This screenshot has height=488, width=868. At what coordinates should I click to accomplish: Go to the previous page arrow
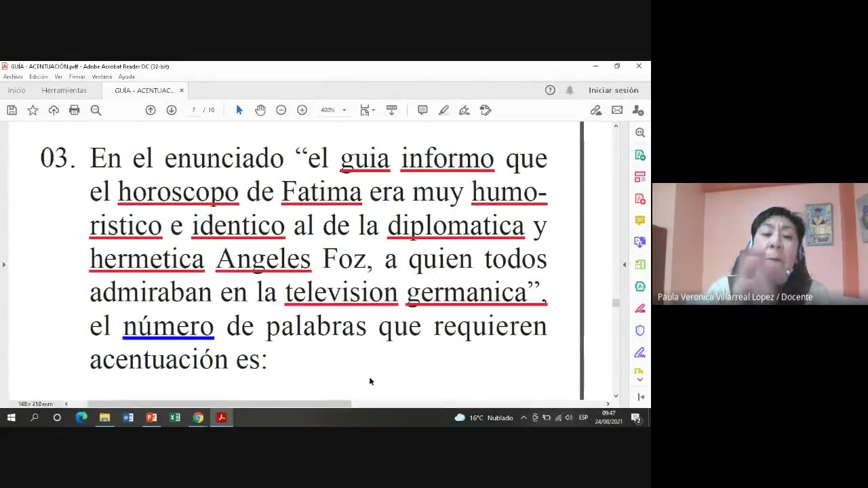coord(151,110)
